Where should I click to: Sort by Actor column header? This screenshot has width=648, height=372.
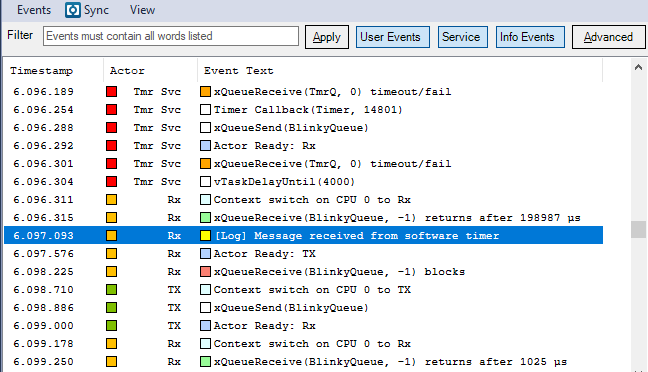(x=127, y=71)
